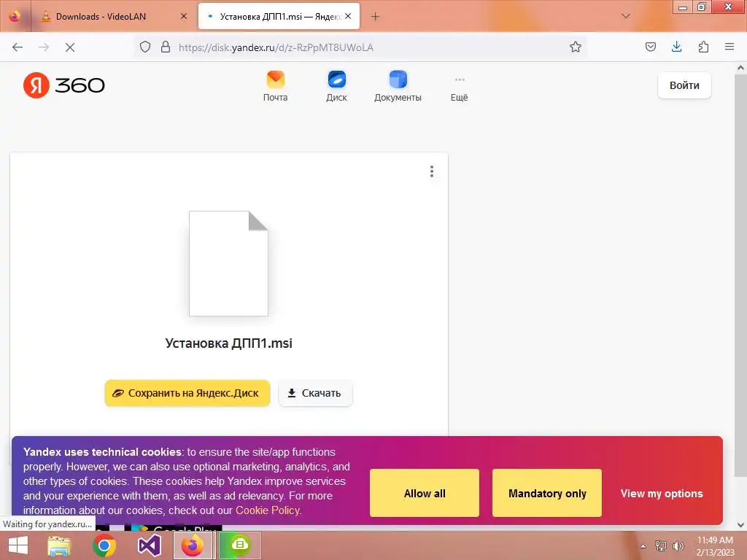747x560 pixels.
Task: Click the scrollbar down arrow
Action: tap(740, 525)
